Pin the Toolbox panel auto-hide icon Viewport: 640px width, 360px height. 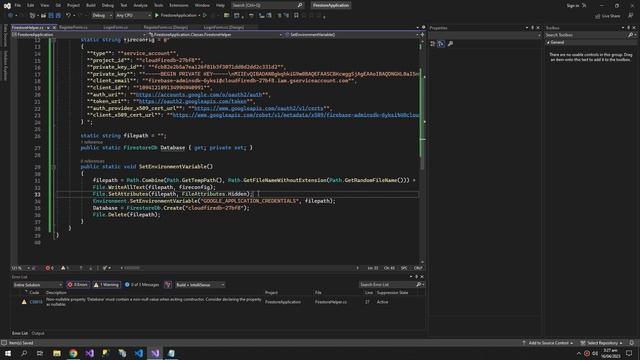coord(629,28)
